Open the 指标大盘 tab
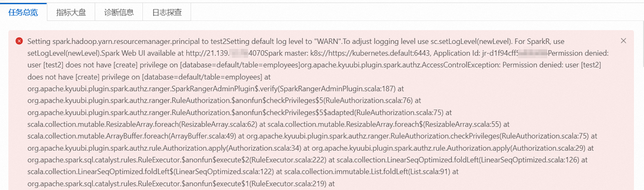 point(71,12)
